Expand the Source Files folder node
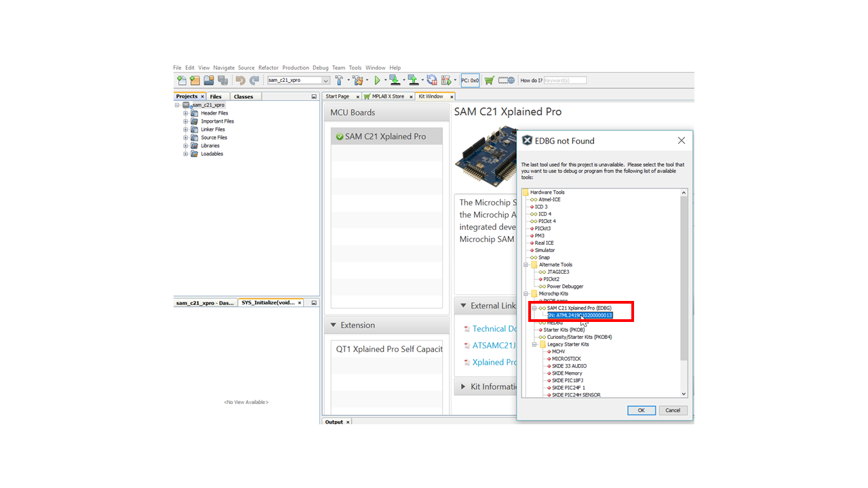 [x=186, y=138]
